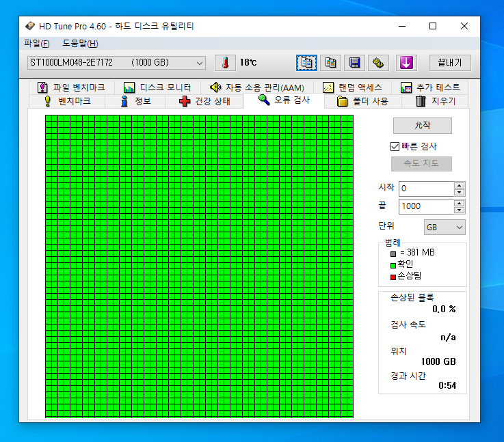Click the 끝내기 exit button
Viewport: 504px width, 442px height.
coord(450,63)
